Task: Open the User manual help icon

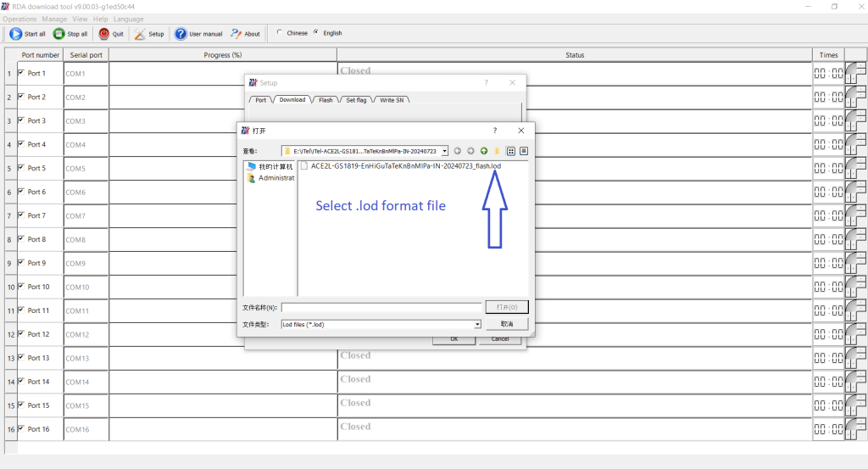Action: coord(181,34)
